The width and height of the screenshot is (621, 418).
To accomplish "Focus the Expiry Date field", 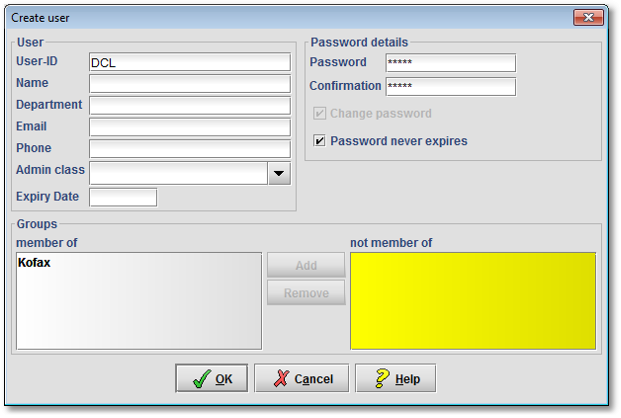I will [x=123, y=197].
